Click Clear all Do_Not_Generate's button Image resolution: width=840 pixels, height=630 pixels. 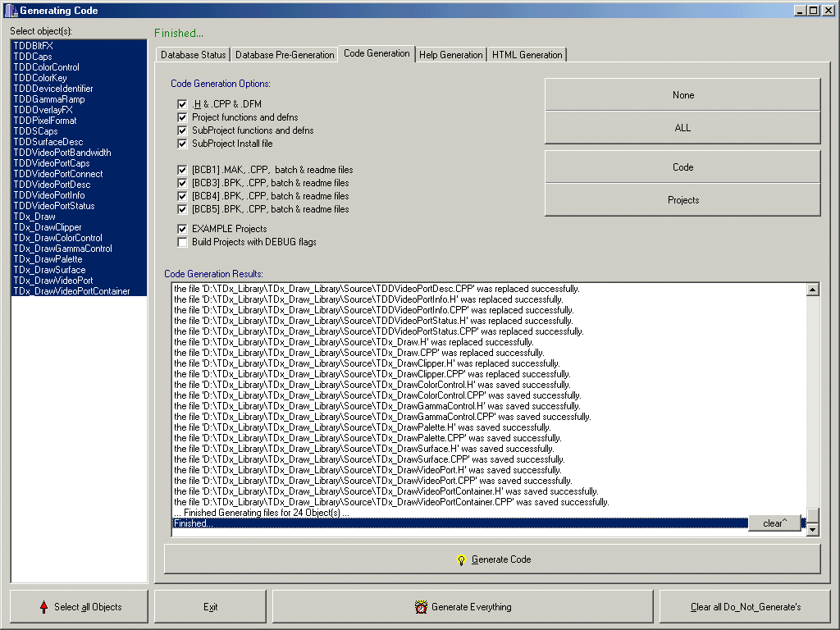(x=745, y=607)
